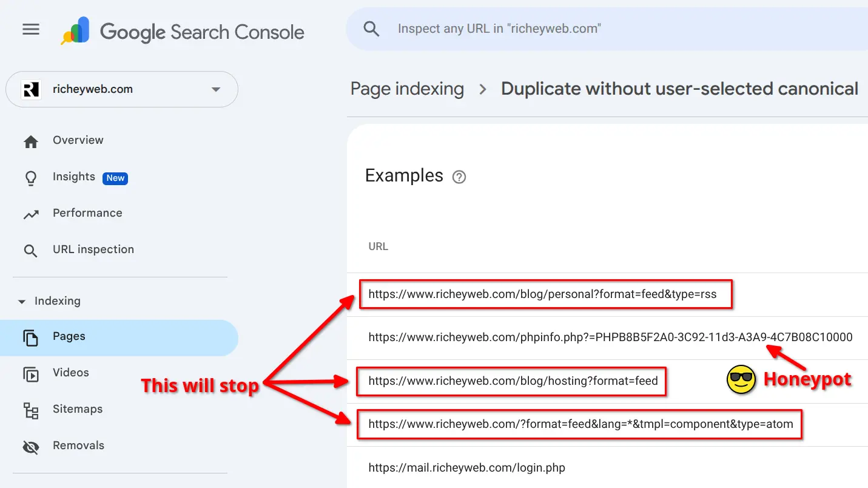Click the Performance trend icon
Image resolution: width=868 pixels, height=488 pixels.
click(30, 214)
